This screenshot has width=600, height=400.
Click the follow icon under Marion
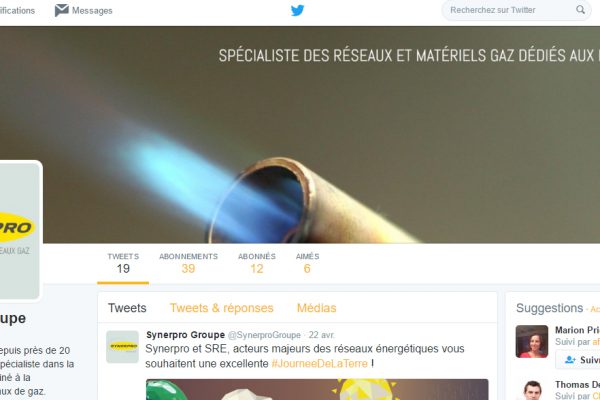[570, 360]
